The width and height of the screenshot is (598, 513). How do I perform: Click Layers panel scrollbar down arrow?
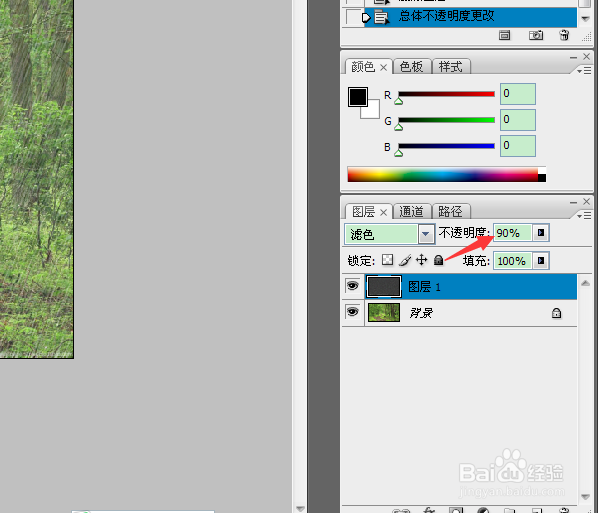coord(585,497)
